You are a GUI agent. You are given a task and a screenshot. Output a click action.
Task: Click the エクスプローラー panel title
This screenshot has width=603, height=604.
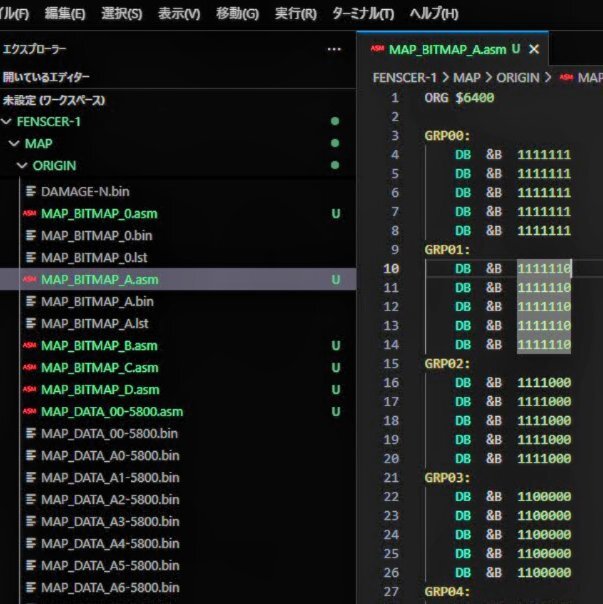pyautogui.click(x=34, y=49)
